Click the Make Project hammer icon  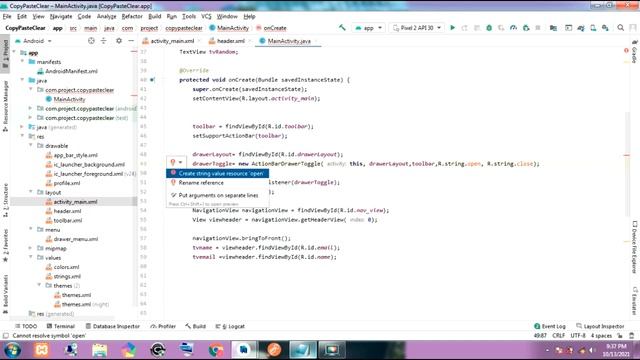tap(342, 28)
